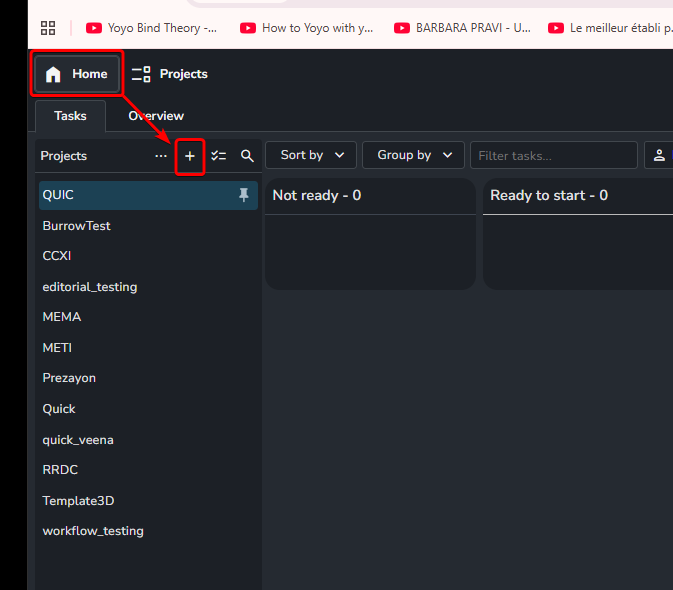Open the Projects panel three-dot menu
The width and height of the screenshot is (673, 590).
(x=161, y=156)
